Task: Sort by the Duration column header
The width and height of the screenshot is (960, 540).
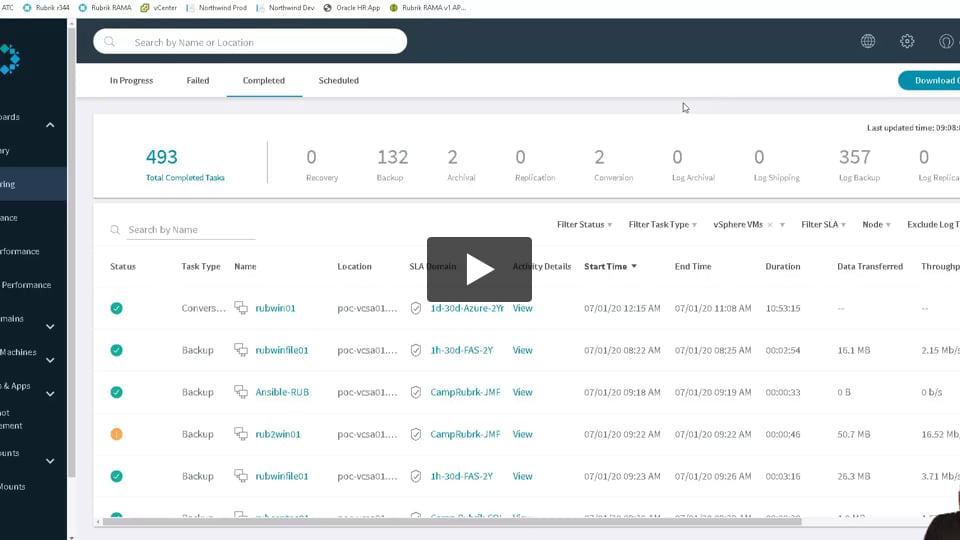Action: [782, 266]
